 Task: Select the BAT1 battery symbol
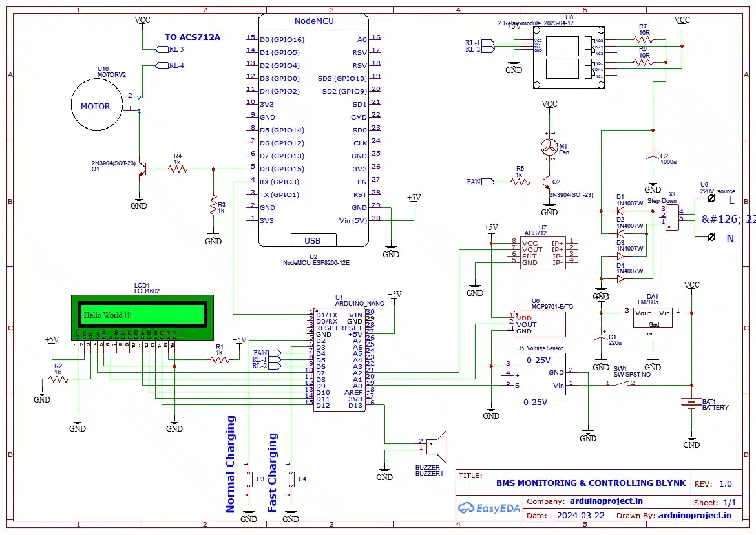[690, 402]
